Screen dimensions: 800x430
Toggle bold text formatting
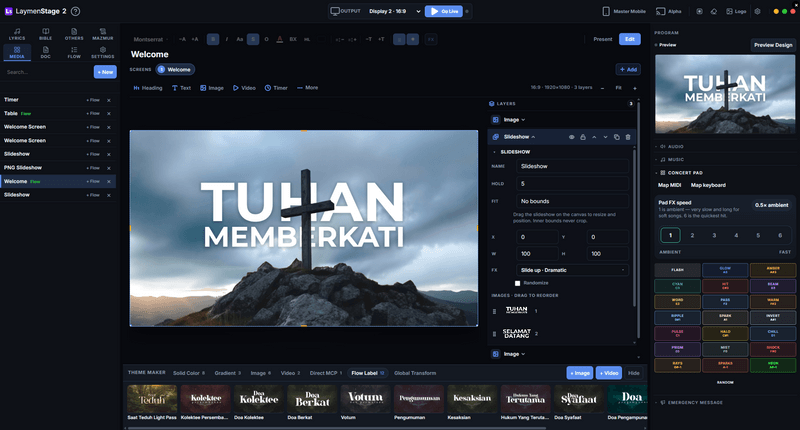point(213,39)
